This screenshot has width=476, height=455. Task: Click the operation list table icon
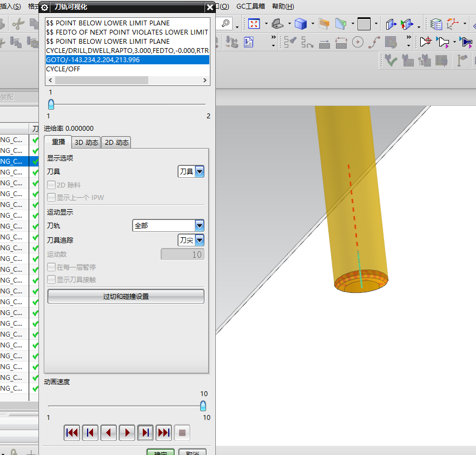[x=441, y=61]
